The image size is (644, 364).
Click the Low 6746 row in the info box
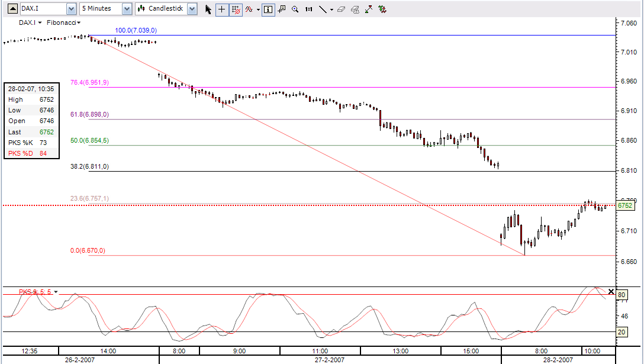click(x=31, y=110)
